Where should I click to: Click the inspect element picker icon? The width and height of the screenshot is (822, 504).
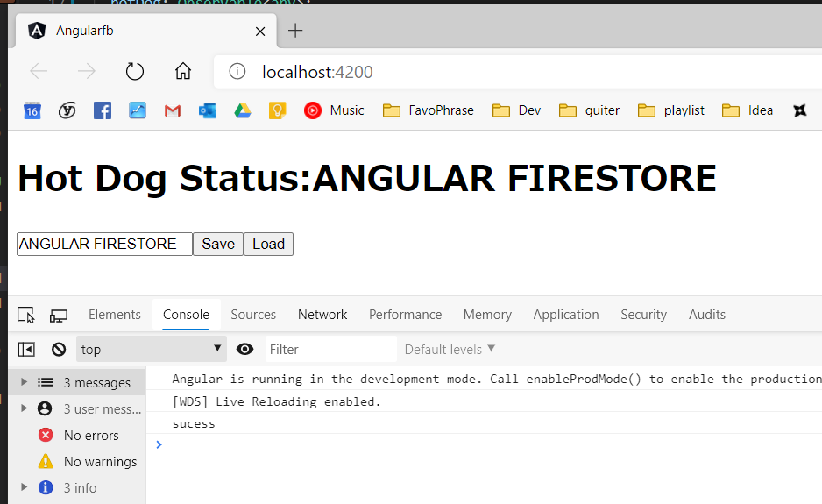click(26, 315)
